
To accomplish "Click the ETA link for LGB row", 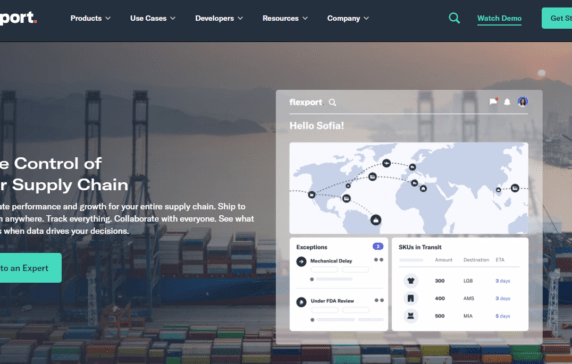I will coord(503,281).
